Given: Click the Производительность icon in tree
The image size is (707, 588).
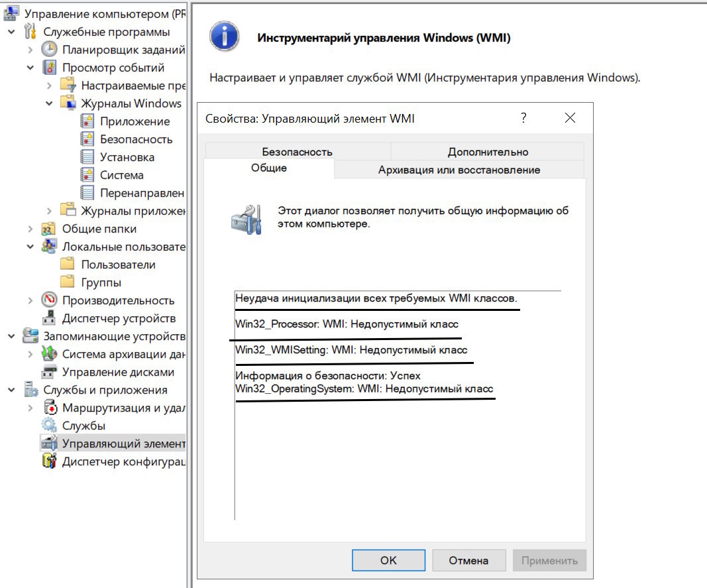Looking at the screenshot, I should point(50,300).
